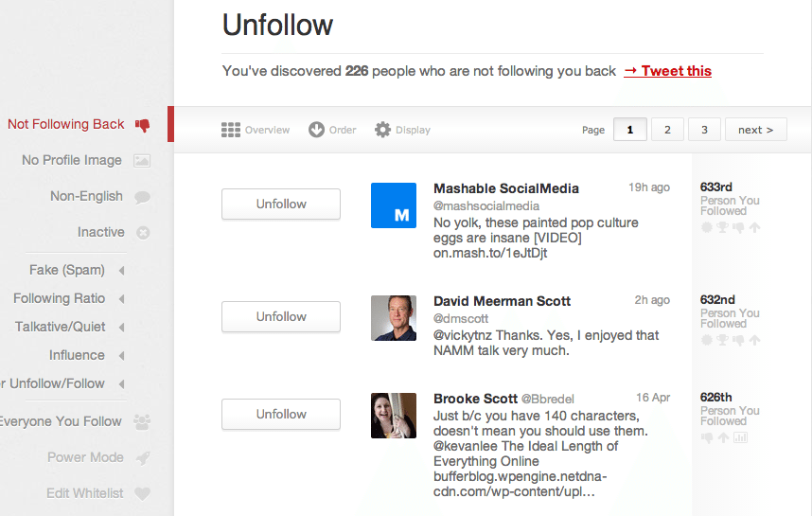Image resolution: width=812 pixels, height=516 pixels.
Task: Click the Overview grid icon
Action: pos(230,130)
